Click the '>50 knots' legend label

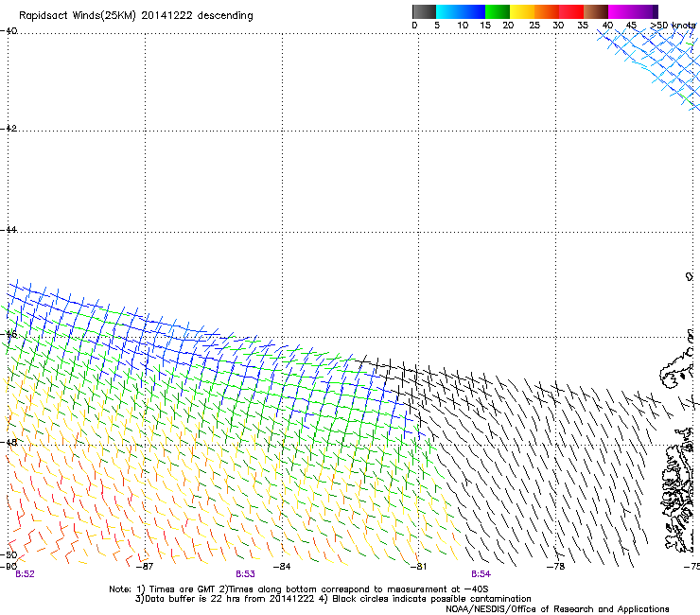[x=673, y=26]
